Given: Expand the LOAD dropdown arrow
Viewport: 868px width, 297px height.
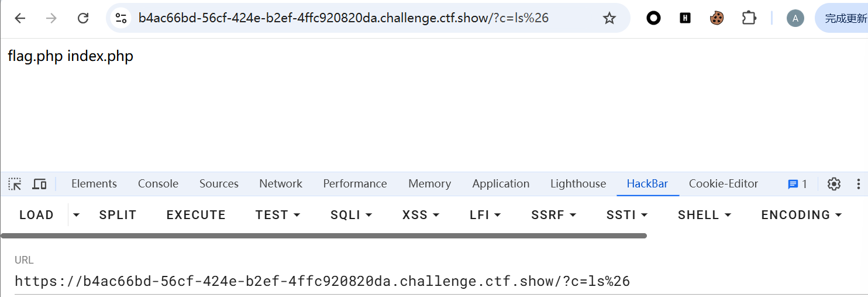Looking at the screenshot, I should coord(76,215).
